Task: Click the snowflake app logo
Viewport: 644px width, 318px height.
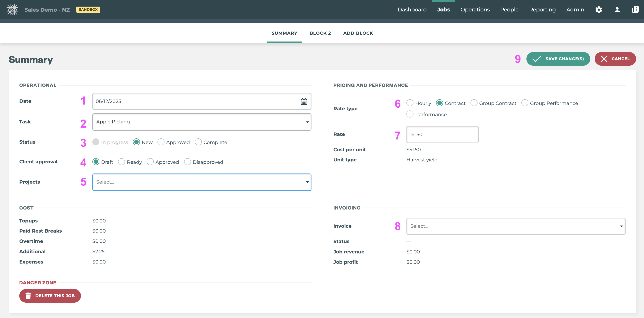Action: pyautogui.click(x=12, y=9)
